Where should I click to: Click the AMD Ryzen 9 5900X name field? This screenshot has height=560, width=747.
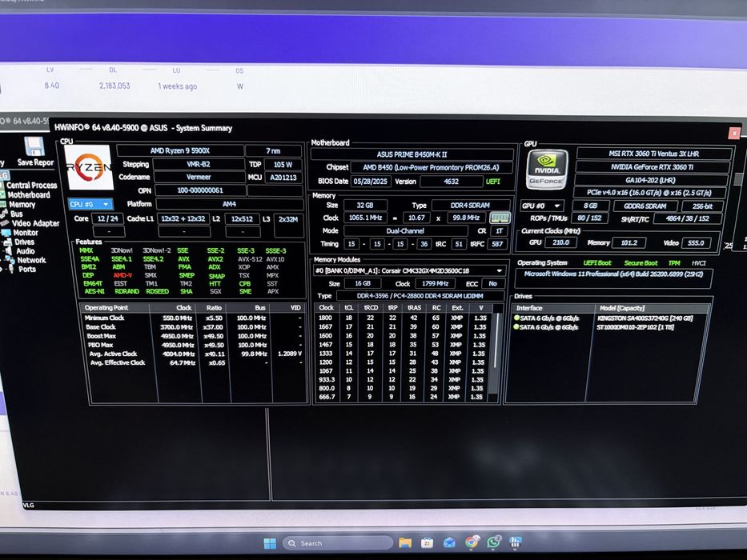(x=180, y=150)
